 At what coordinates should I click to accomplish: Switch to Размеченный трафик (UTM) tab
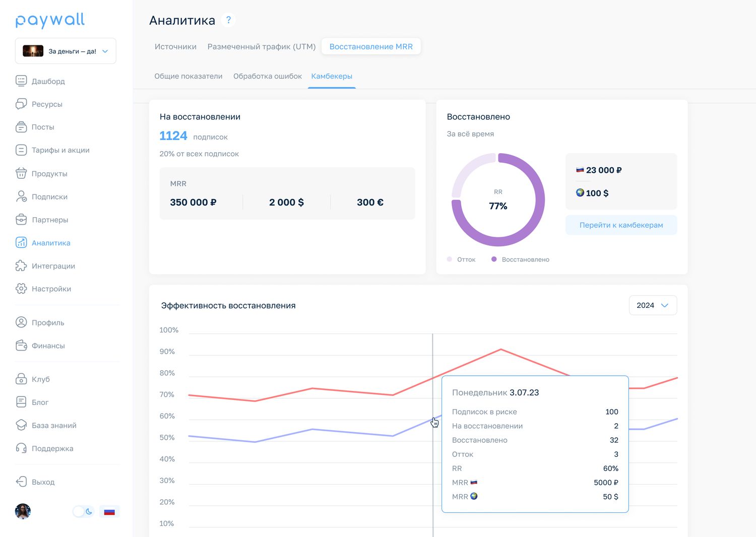pyautogui.click(x=262, y=46)
